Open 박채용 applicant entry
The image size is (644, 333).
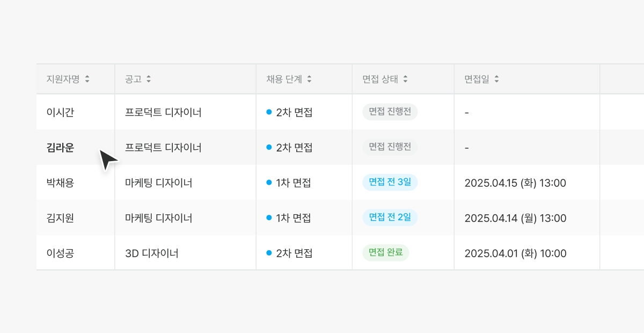[x=60, y=183]
